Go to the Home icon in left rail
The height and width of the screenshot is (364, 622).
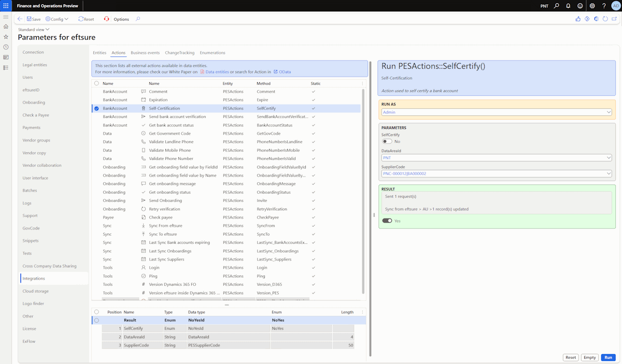pos(6,26)
